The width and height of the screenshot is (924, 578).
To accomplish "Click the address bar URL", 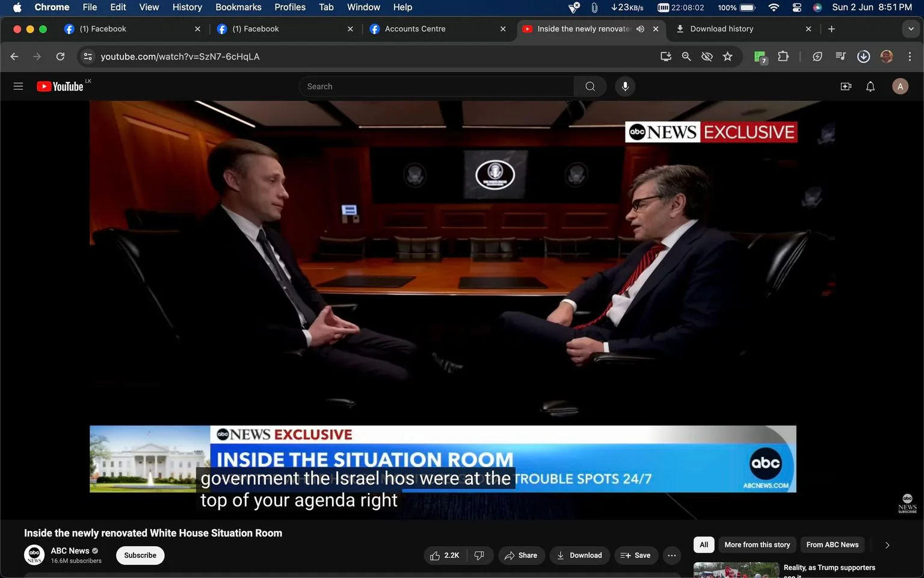I will pos(180,57).
